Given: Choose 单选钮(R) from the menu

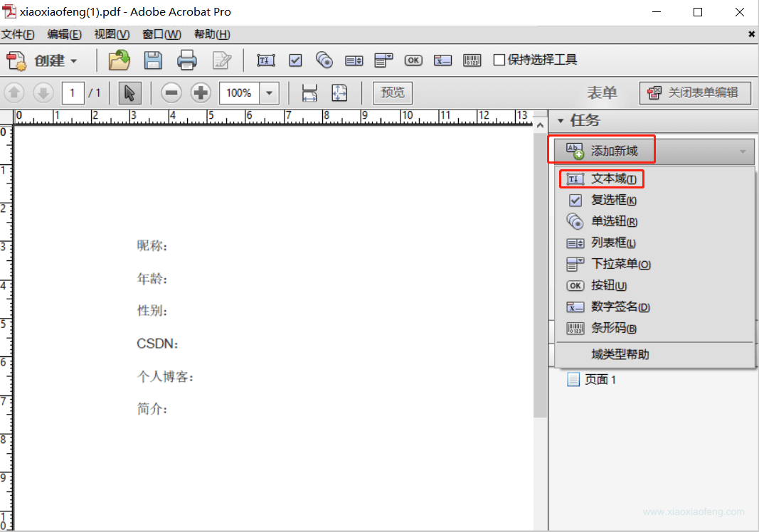Looking at the screenshot, I should [654, 221].
